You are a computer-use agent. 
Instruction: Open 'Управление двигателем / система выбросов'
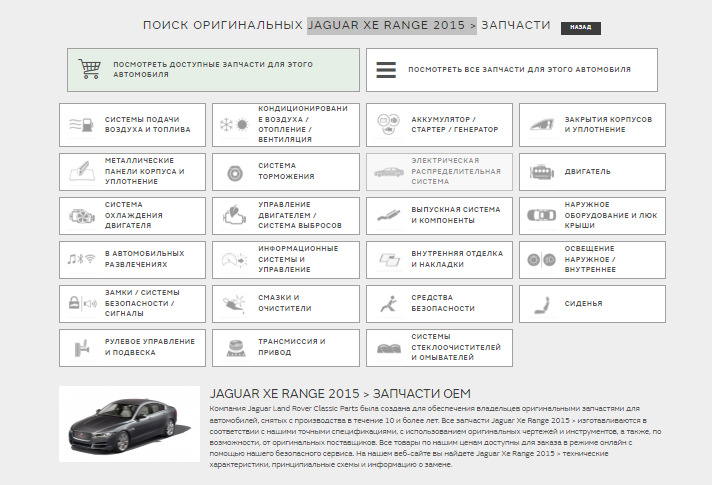click(286, 216)
